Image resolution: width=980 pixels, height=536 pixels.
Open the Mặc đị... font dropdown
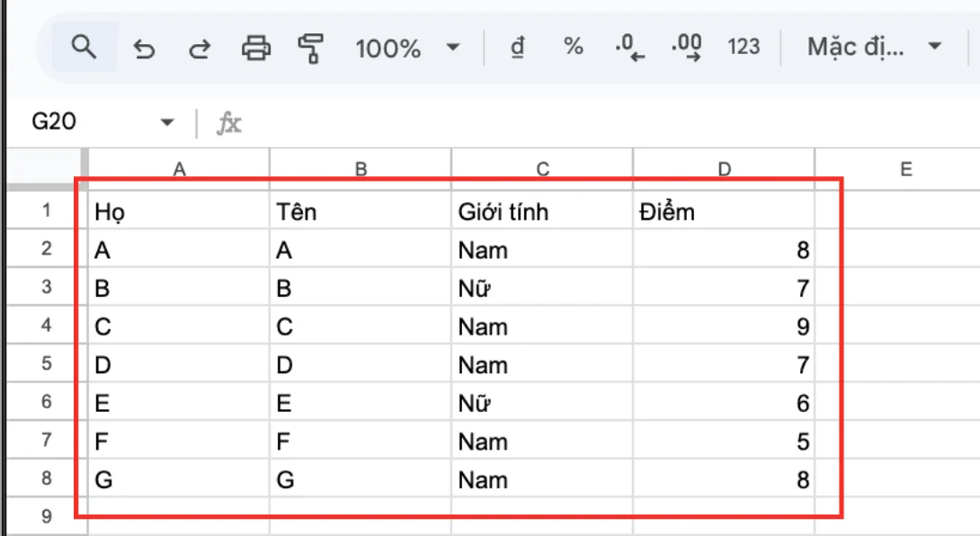pos(875,46)
